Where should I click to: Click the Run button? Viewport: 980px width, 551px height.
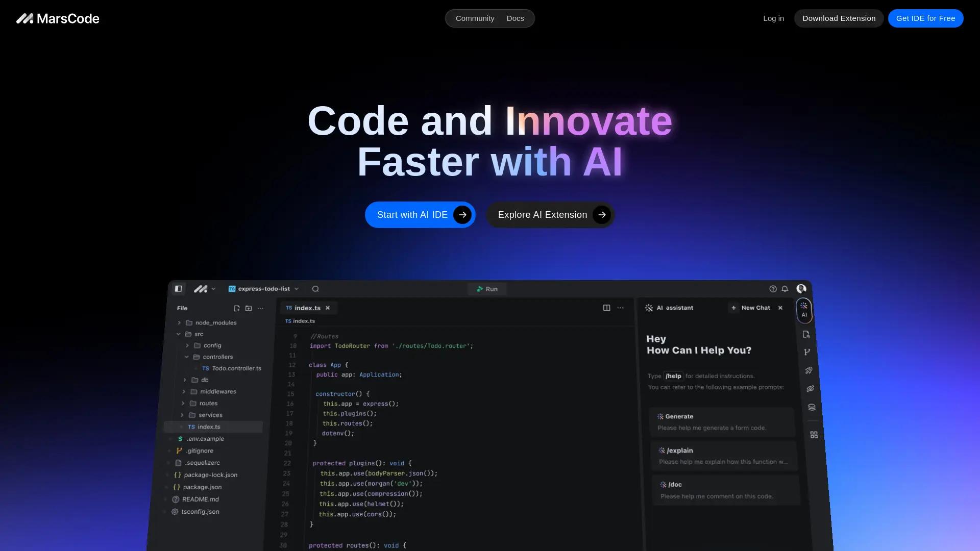click(487, 289)
